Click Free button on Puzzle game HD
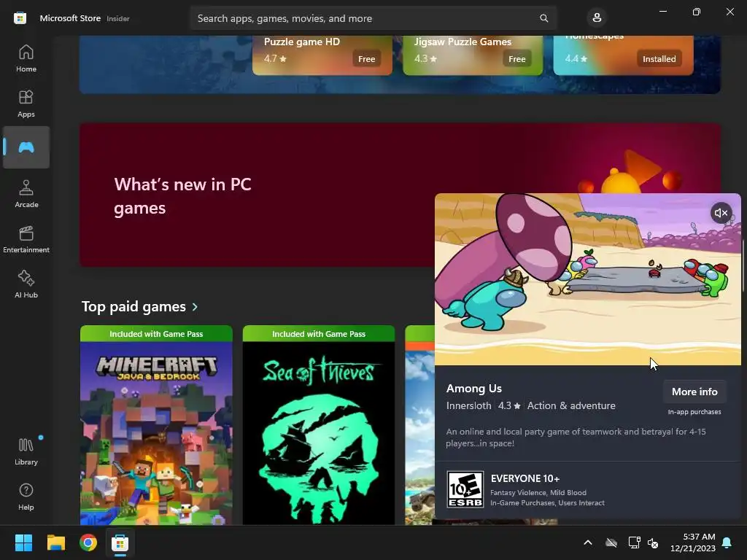 (x=366, y=59)
